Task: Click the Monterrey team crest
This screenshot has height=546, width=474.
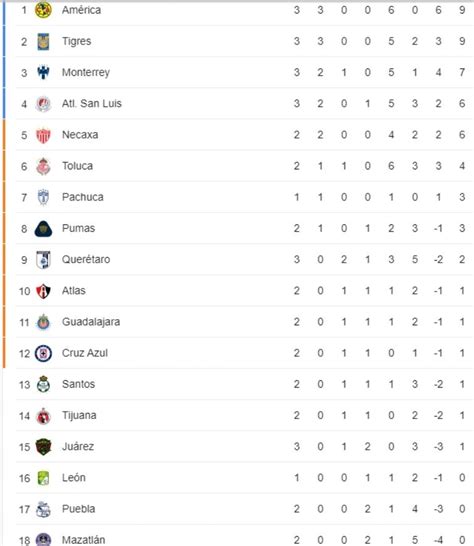Action: click(x=43, y=72)
